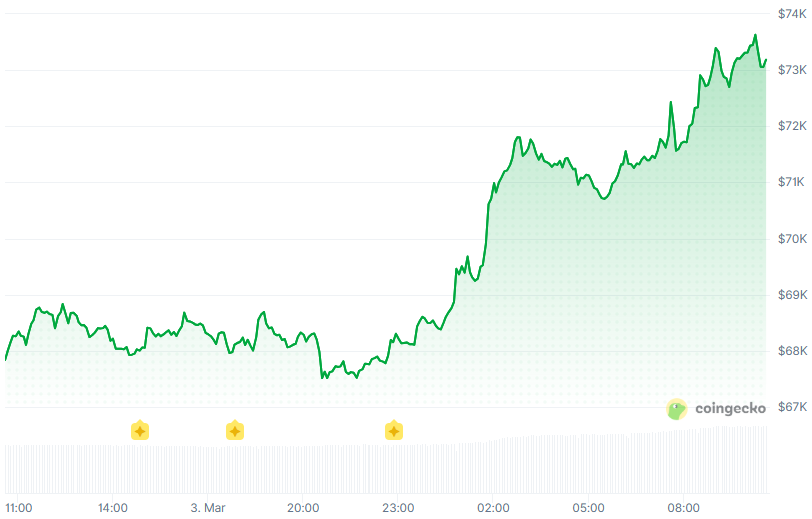Screen dimensions: 812x519
Task: Click the $71K price axis label
Action: [x=792, y=182]
